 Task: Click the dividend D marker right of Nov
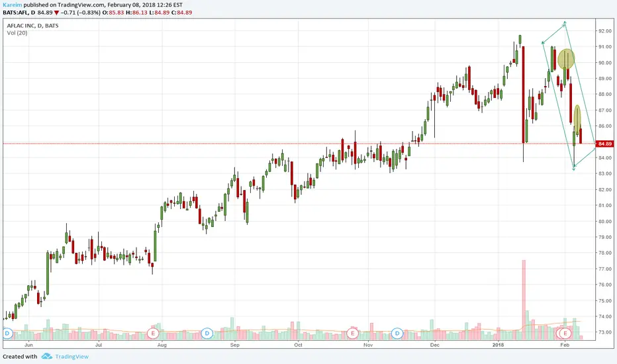pyautogui.click(x=397, y=334)
